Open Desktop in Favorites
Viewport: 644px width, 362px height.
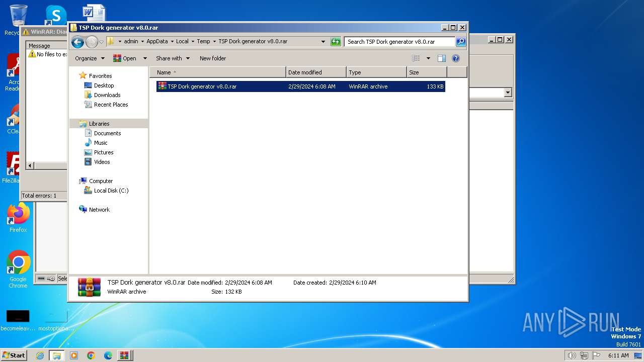tap(104, 85)
